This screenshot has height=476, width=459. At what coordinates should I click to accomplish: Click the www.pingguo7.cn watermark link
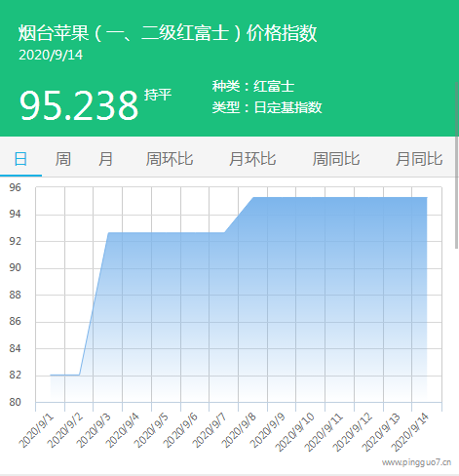(416, 462)
